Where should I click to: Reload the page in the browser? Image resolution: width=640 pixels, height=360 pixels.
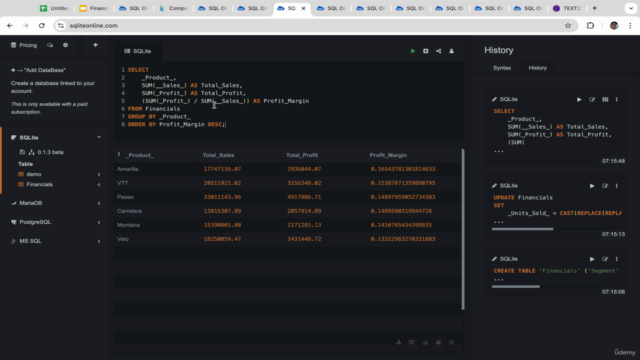(x=42, y=26)
